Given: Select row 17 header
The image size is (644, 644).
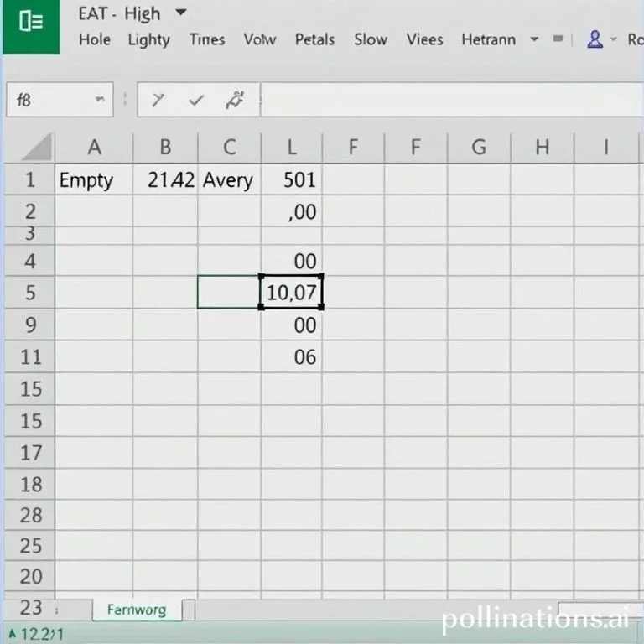Looking at the screenshot, I should pyautogui.click(x=31, y=453).
